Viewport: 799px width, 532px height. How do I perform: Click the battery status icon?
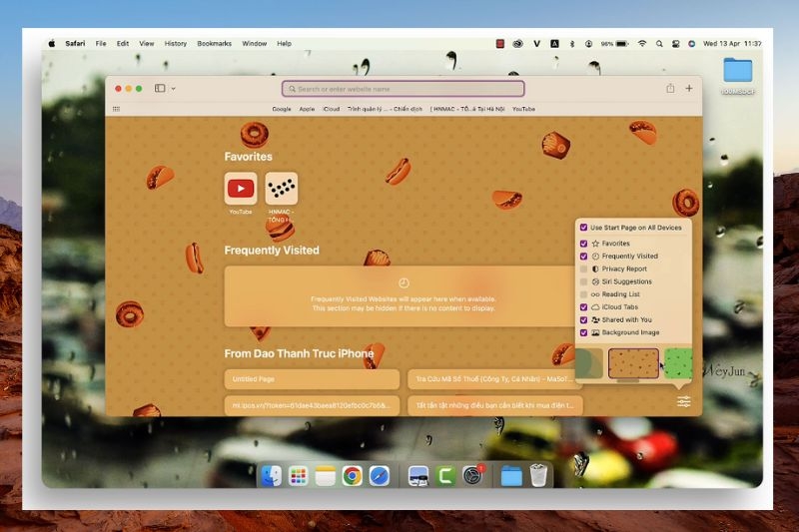(622, 44)
